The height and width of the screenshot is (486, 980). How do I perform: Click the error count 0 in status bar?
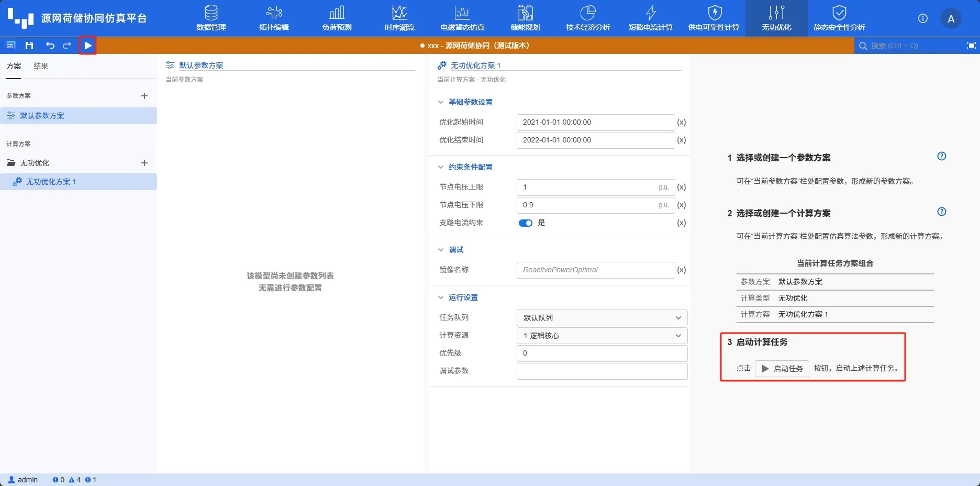59,480
